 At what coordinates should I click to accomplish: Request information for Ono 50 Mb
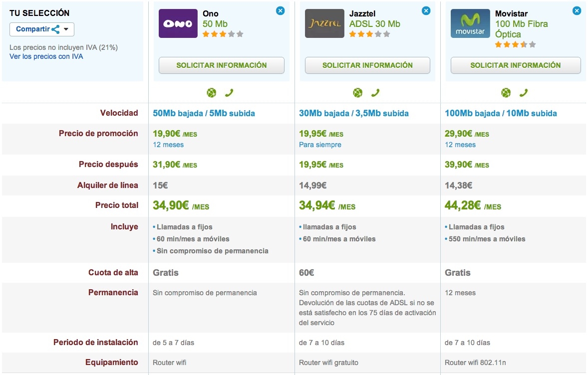pos(222,65)
